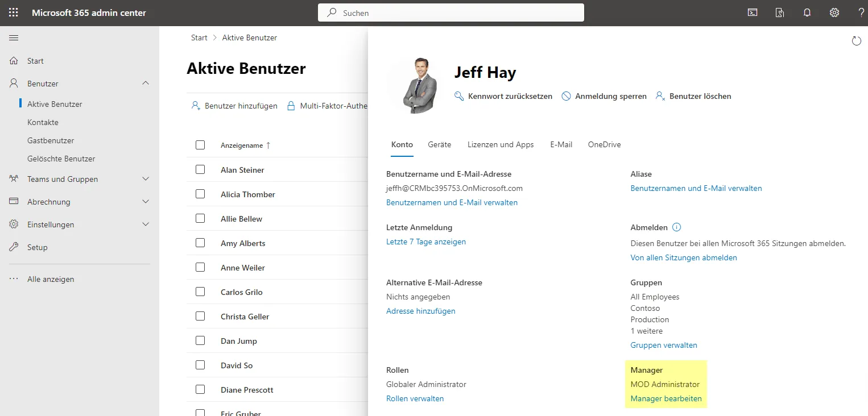Click Benutzernamen und E-Mail verwalten under username
Screen dimensions: 868x416
coord(452,202)
